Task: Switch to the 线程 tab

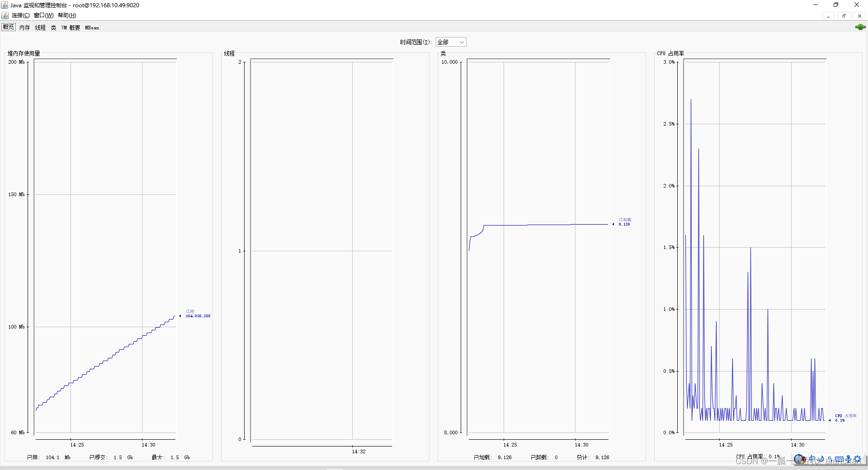Action: click(40, 28)
